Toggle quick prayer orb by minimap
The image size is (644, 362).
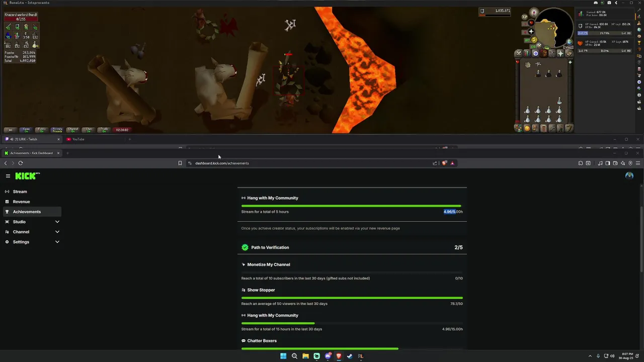pyautogui.click(x=531, y=32)
